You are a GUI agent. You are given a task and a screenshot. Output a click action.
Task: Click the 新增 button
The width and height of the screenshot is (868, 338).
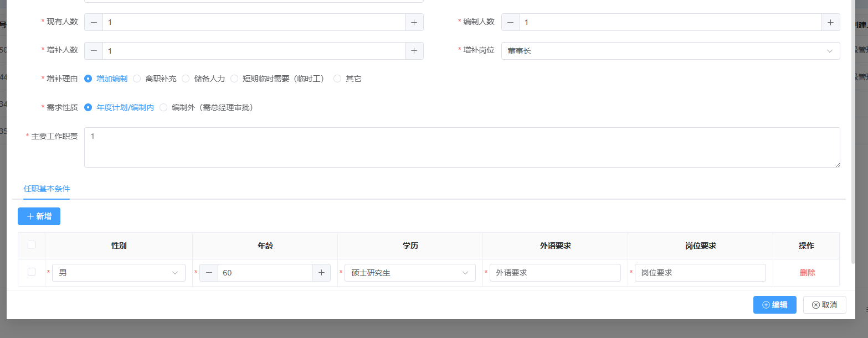[39, 216]
